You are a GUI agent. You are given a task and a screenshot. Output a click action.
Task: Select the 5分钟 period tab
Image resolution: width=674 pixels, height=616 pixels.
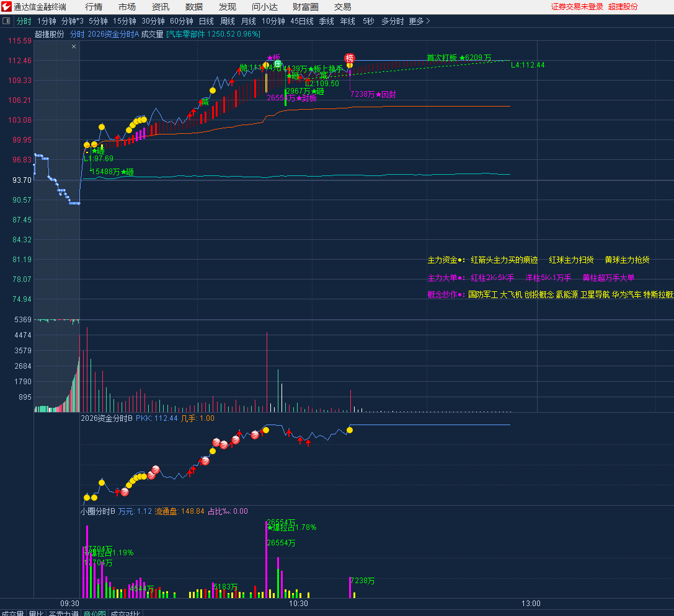click(98, 21)
